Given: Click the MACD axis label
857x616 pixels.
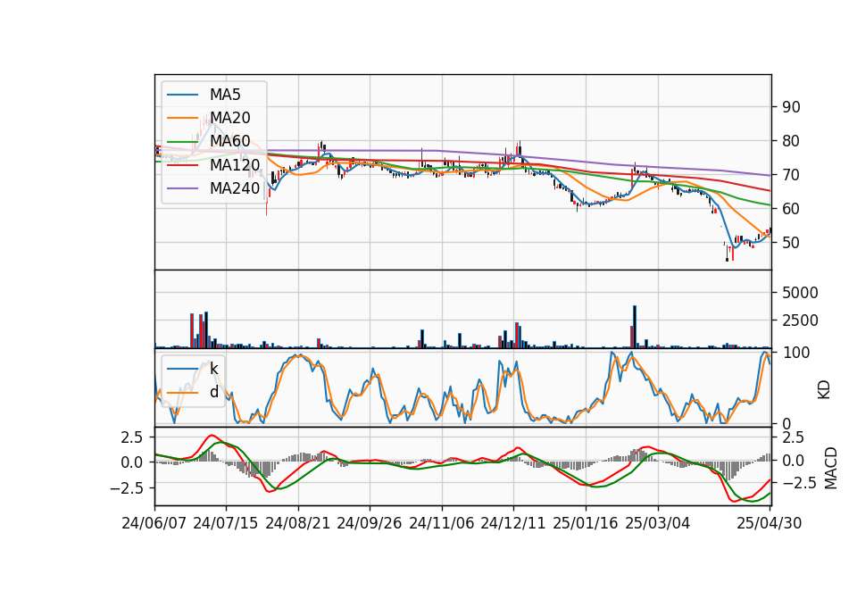Looking at the screenshot, I should 831,468.
